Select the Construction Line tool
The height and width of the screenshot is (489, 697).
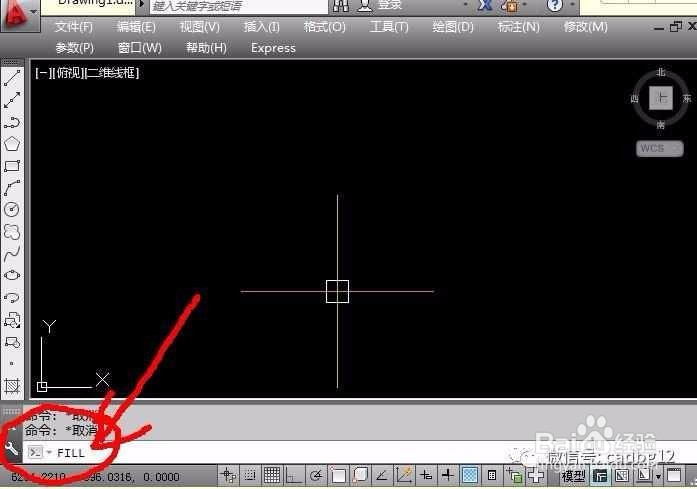12,100
